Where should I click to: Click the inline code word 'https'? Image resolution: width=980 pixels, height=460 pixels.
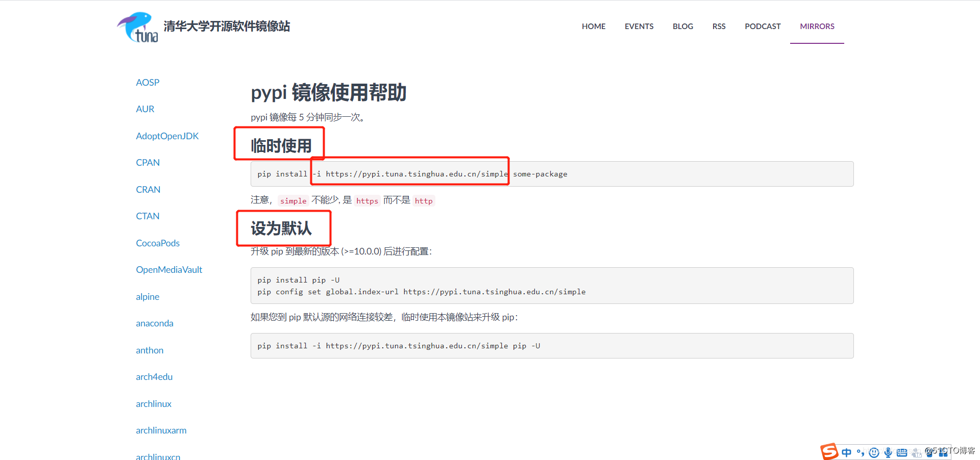pos(367,201)
